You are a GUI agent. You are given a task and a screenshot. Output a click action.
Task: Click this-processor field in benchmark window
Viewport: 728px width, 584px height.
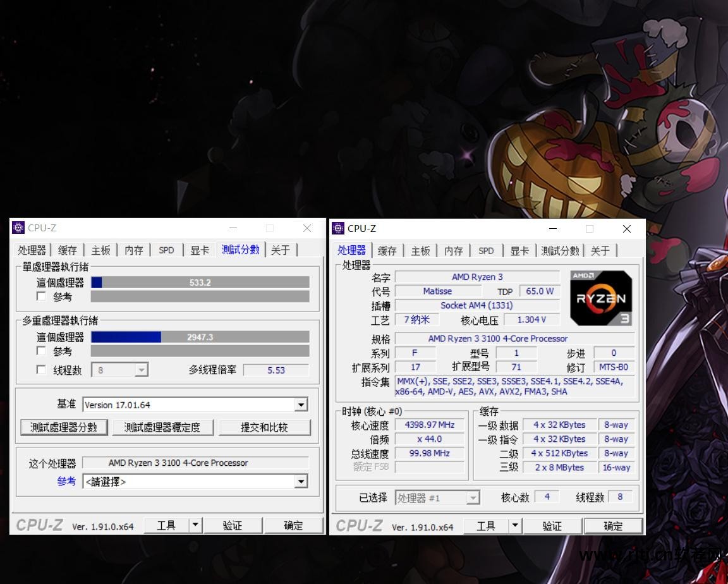pos(195,463)
